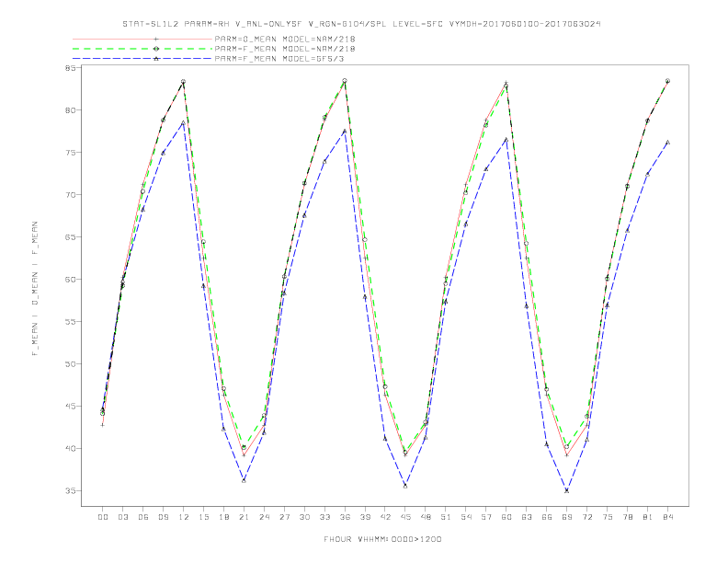Screen dimensions: 728x563
Task: Click x-axis tick label 45
Action: coord(405,517)
